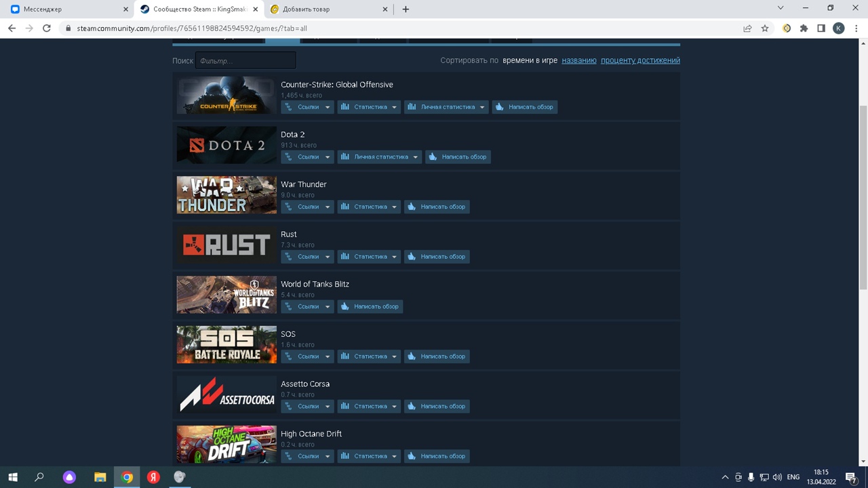Expand Counter-Strike Личная статистика dropdown

(x=446, y=107)
